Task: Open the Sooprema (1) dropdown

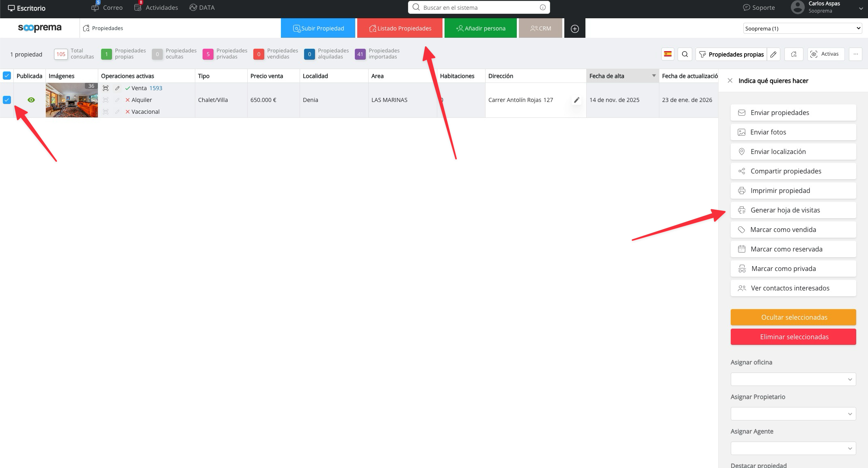Action: tap(803, 28)
